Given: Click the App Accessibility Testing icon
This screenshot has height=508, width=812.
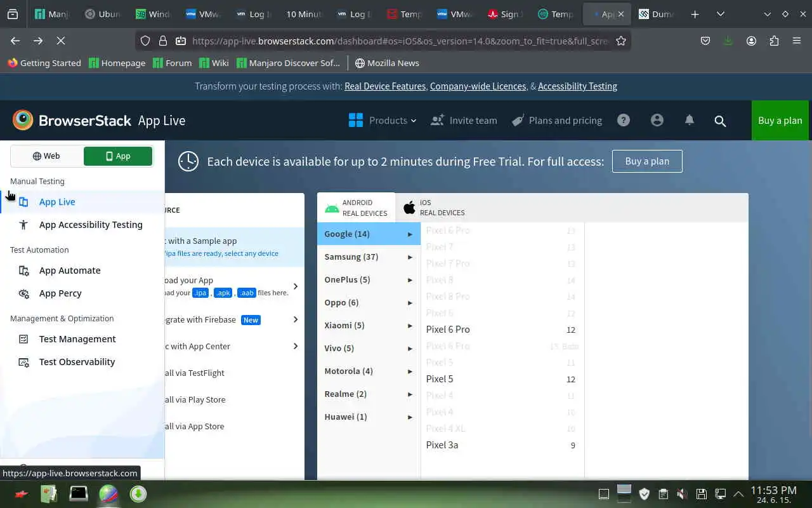Looking at the screenshot, I should (x=23, y=225).
